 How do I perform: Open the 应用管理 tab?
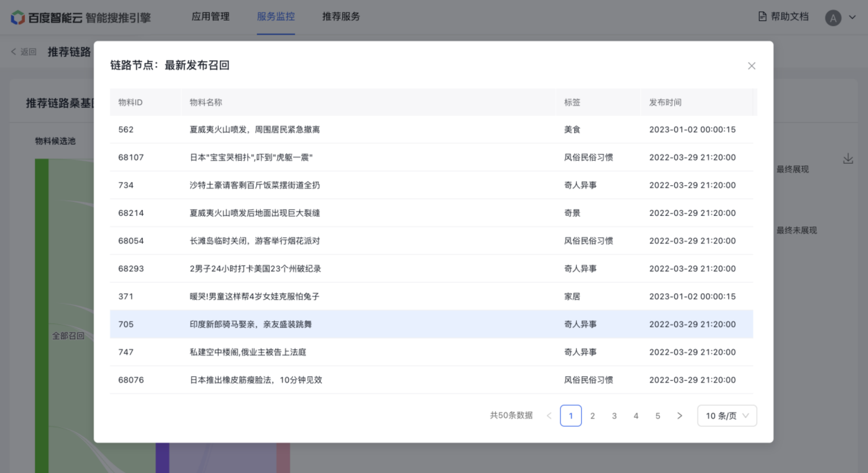point(211,17)
